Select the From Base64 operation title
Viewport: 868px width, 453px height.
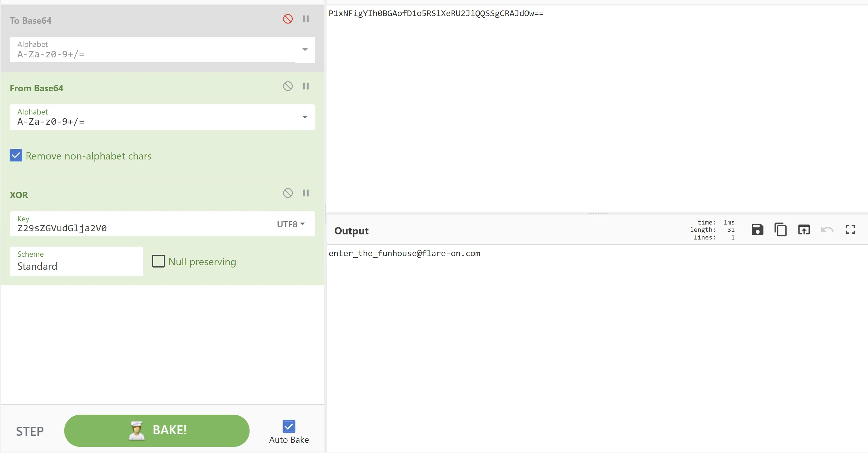[x=36, y=88]
